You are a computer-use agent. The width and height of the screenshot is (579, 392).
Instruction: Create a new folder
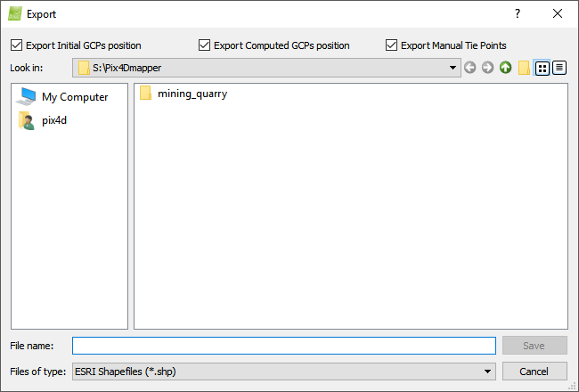pos(524,68)
